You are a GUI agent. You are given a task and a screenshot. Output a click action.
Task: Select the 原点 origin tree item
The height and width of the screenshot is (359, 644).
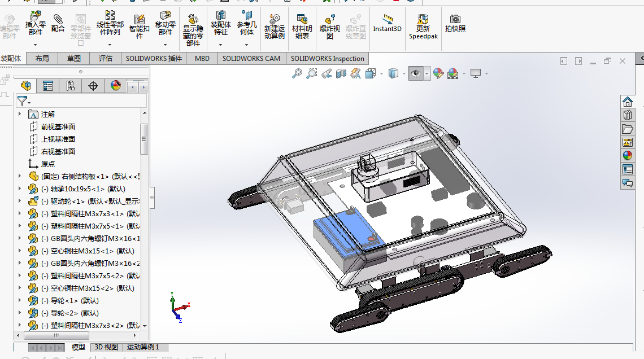[47, 164]
